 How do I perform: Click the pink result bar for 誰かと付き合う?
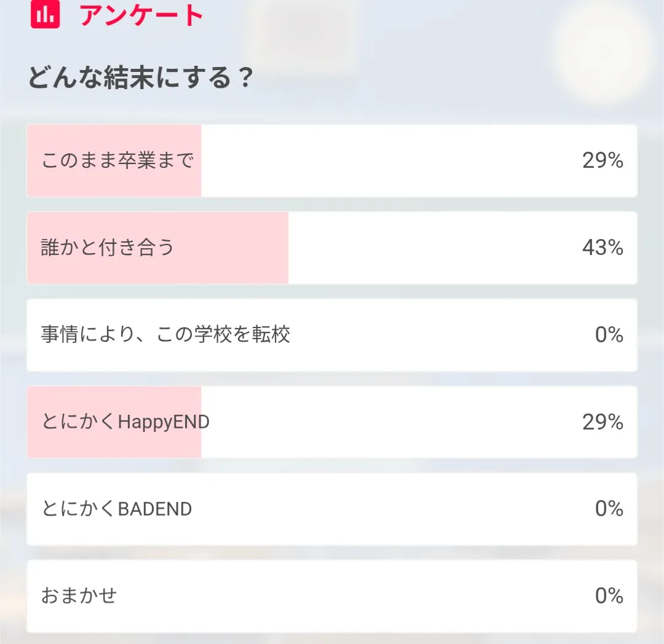234,248
